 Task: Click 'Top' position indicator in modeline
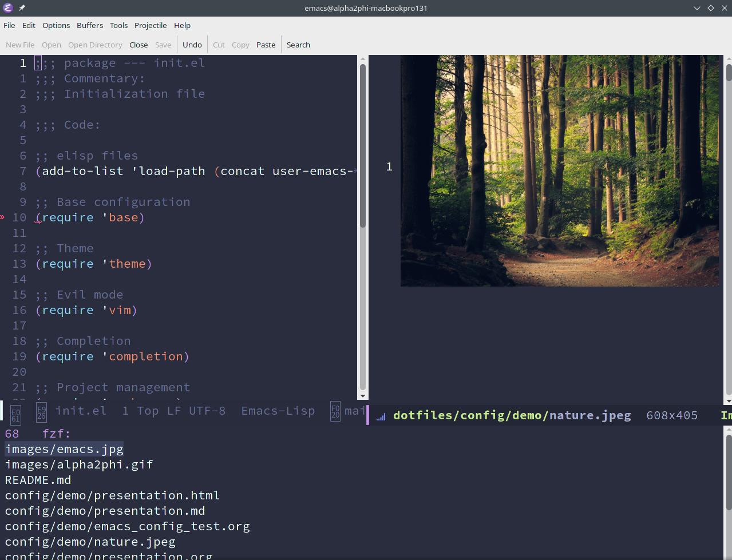point(148,411)
